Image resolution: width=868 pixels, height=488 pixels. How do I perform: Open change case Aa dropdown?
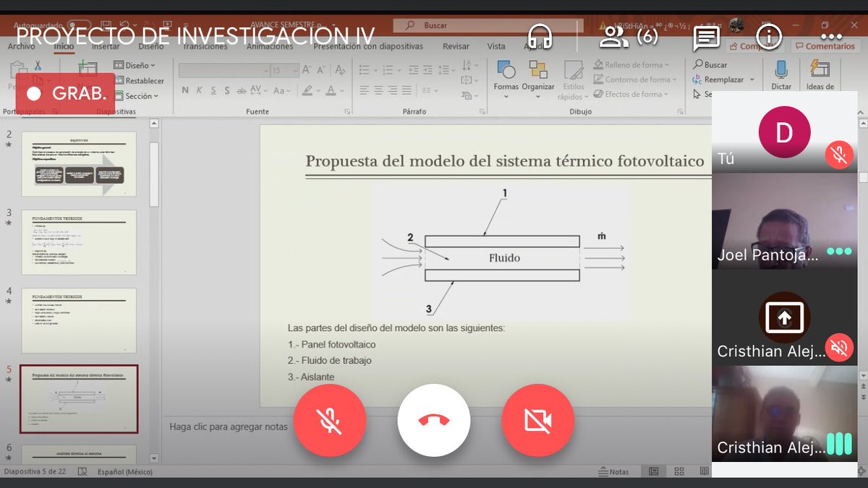(x=281, y=90)
